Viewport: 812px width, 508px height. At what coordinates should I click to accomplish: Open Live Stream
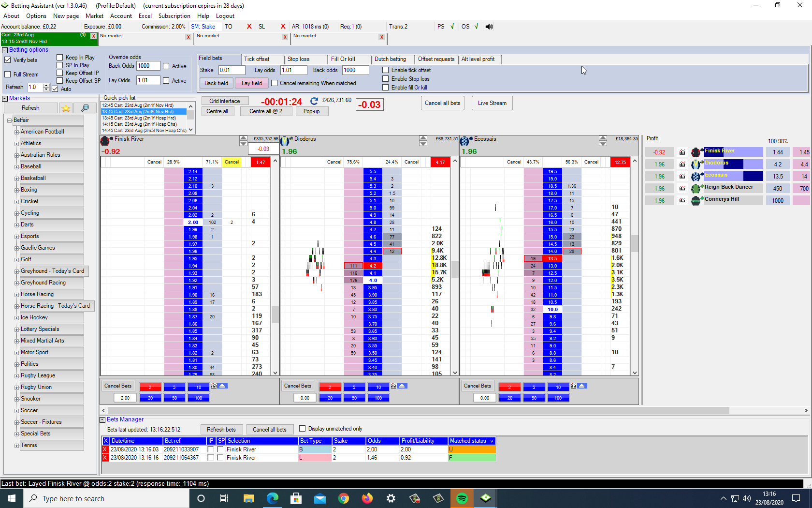click(x=492, y=103)
